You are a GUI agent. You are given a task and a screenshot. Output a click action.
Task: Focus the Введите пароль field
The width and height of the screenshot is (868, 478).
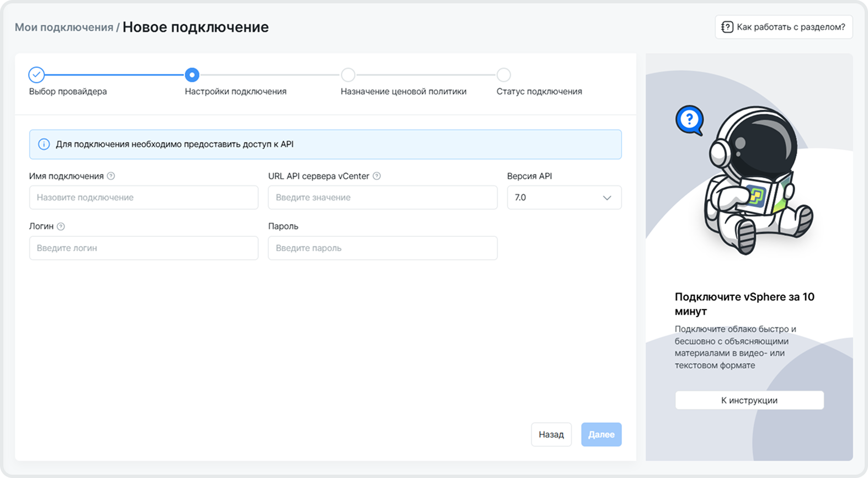pos(382,248)
